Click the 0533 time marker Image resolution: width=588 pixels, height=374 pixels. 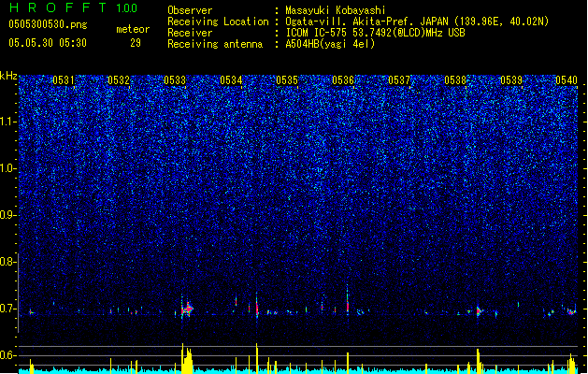[x=175, y=80]
